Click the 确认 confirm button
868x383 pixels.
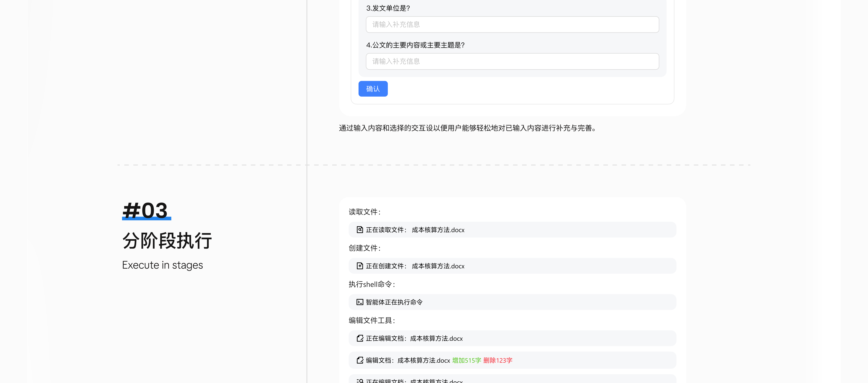(x=373, y=89)
